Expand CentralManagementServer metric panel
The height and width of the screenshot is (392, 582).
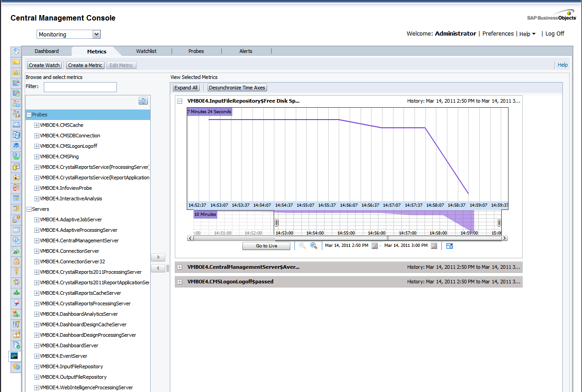click(179, 267)
